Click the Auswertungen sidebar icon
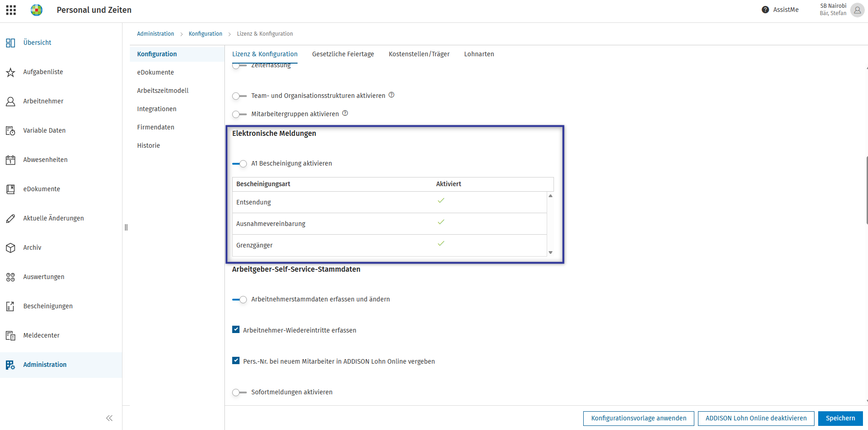Viewport: 868px width, 430px height. tap(11, 277)
